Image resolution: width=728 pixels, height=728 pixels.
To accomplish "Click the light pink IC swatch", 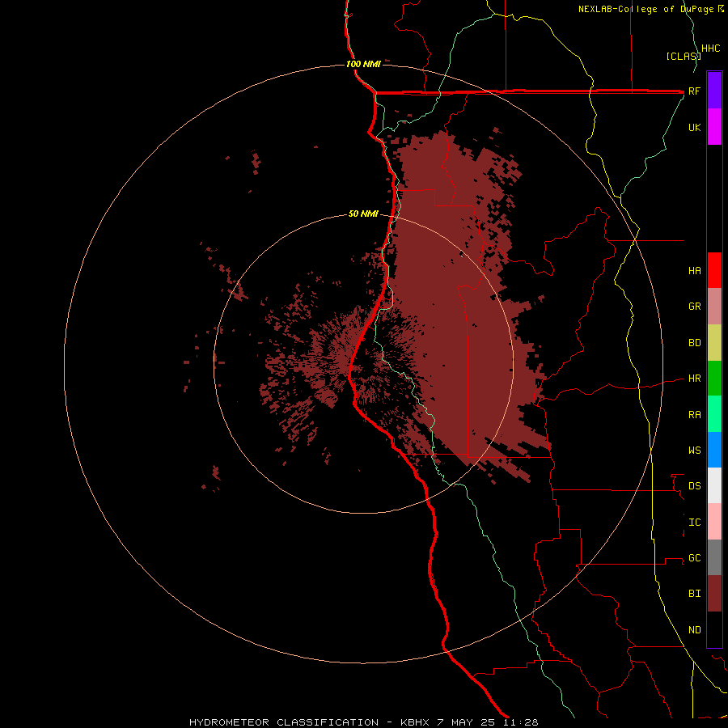I will [714, 522].
